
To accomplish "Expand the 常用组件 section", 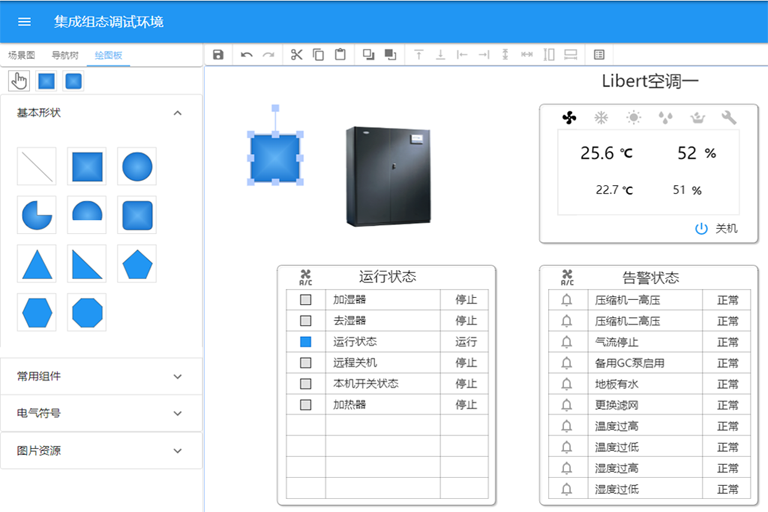I will coord(177,376).
